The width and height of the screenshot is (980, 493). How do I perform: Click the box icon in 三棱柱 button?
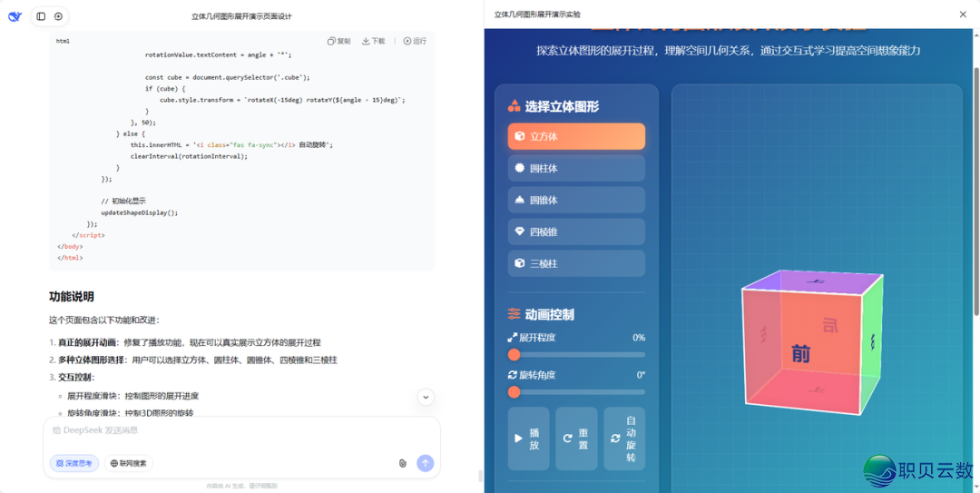point(519,264)
